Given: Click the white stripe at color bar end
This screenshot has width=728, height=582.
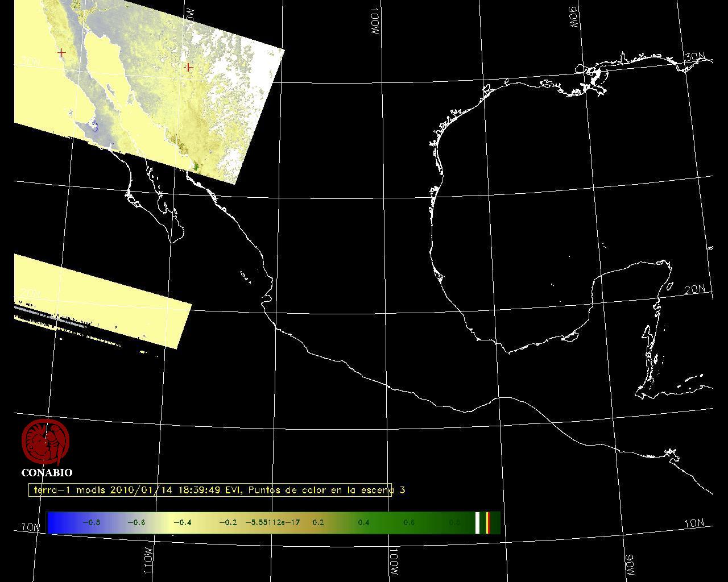Looking at the screenshot, I should 477,523.
